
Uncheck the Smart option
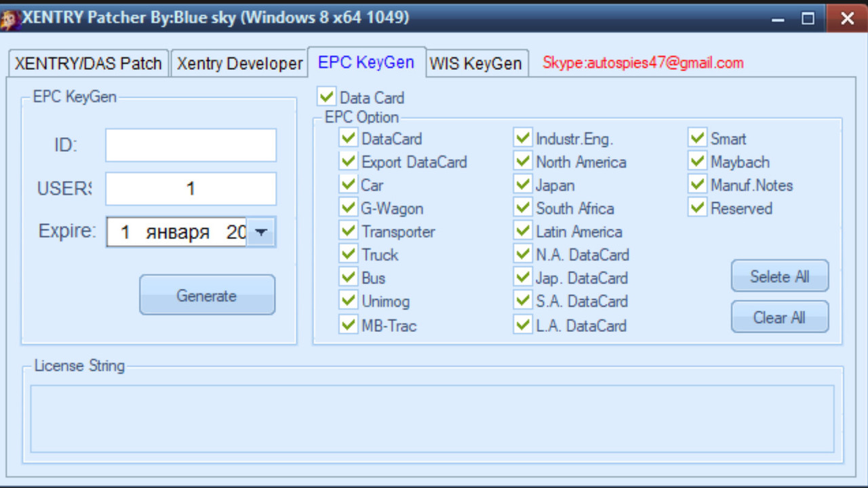(x=697, y=138)
